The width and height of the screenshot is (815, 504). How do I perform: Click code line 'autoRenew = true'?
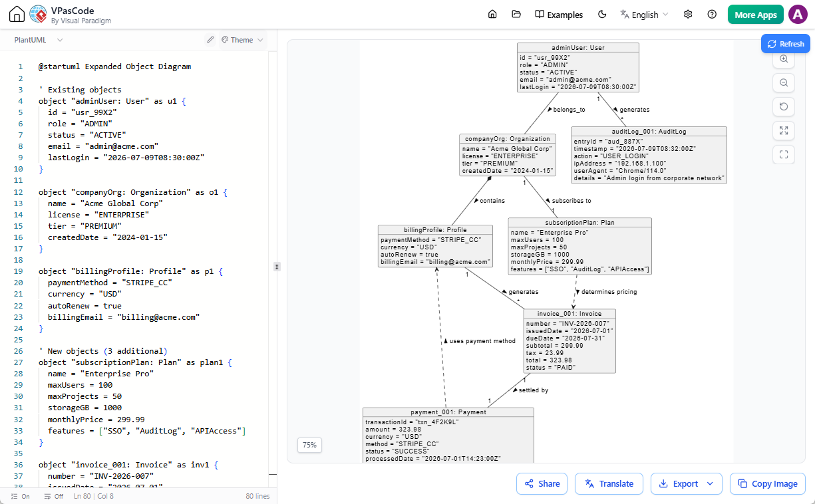tap(84, 306)
